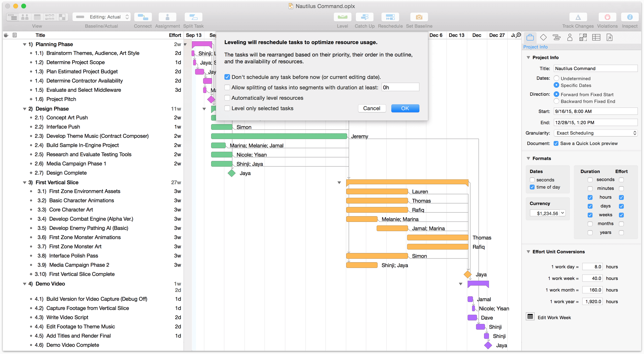Viewport: 644px width, 354px height.
Task: Disable Don't schedule any task before now
Action: pos(226,77)
